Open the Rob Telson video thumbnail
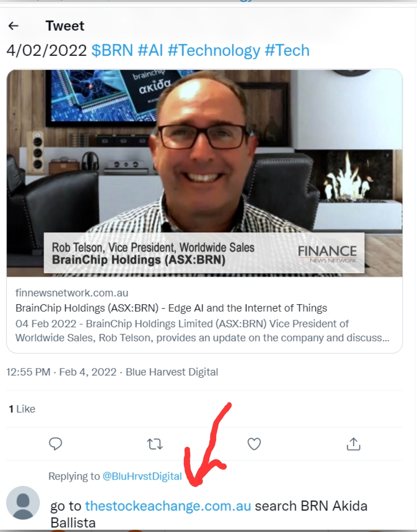The width and height of the screenshot is (417, 532). [x=205, y=173]
